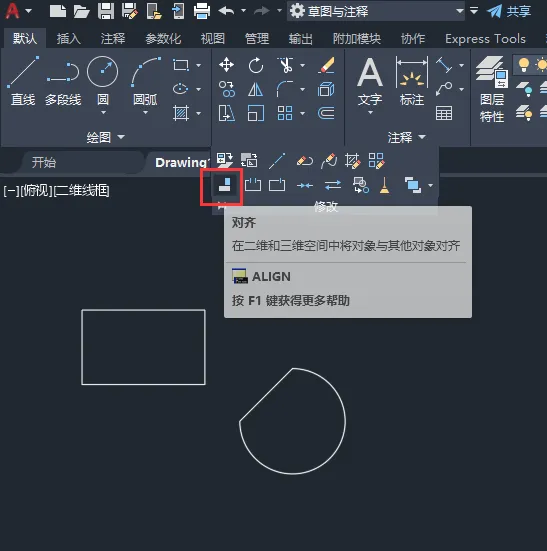The height and width of the screenshot is (551, 547).
Task: Click the Change Space icon
Action: click(249, 160)
